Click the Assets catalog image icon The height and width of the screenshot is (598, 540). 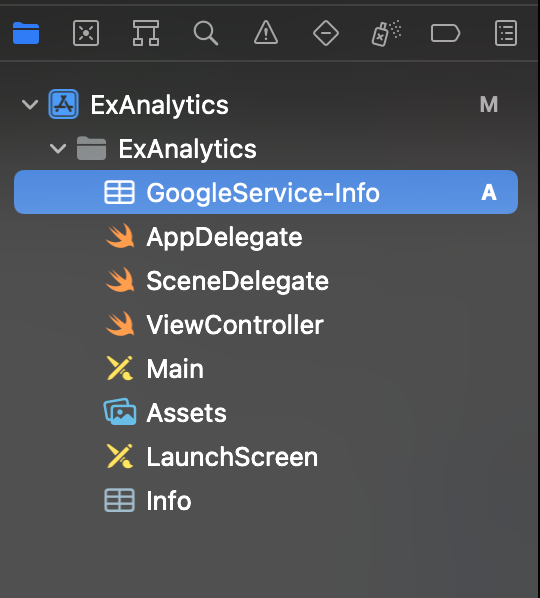(120, 412)
